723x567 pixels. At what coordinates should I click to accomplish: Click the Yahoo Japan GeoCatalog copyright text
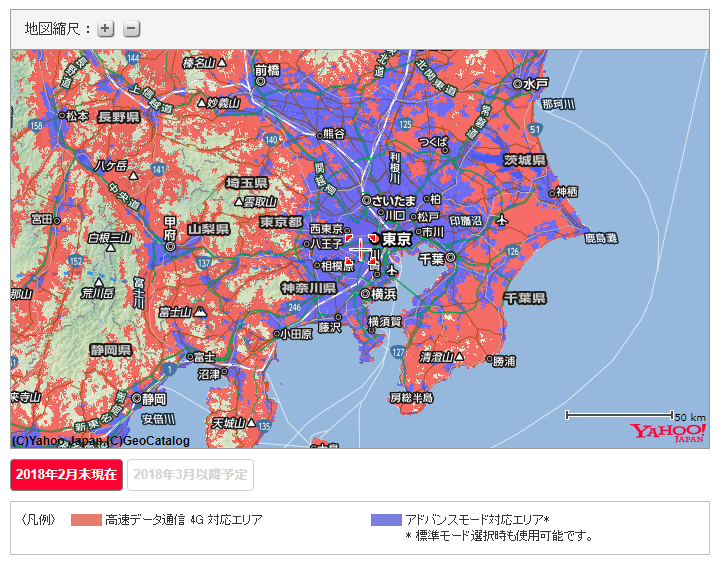pos(100,440)
